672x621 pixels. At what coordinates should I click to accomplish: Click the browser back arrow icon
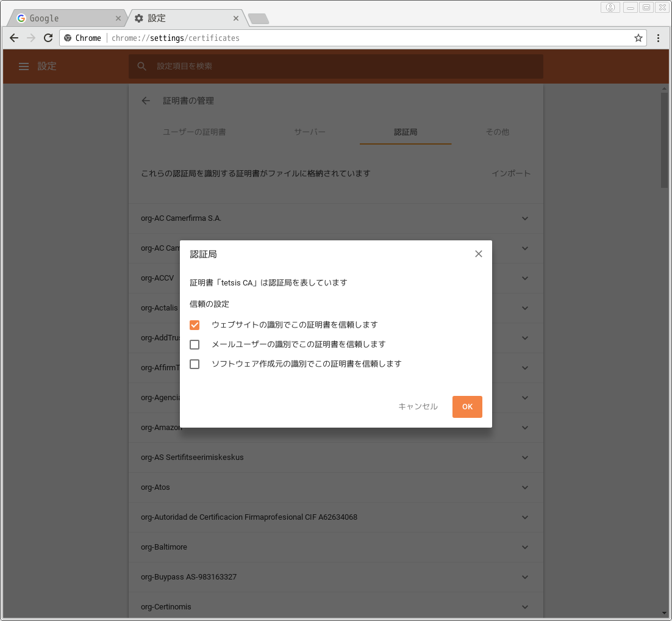[14, 38]
